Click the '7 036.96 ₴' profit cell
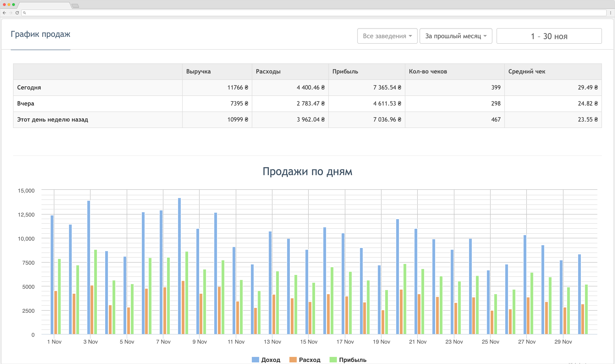Screen dimensions: 615x364 pos(367,120)
